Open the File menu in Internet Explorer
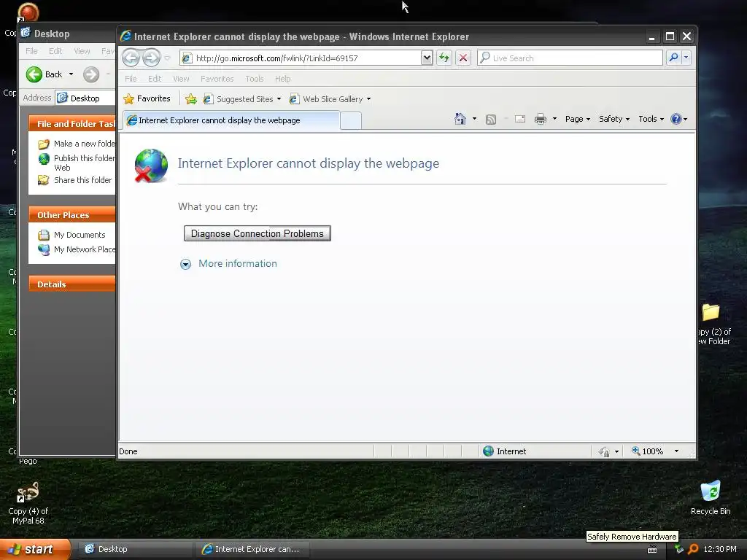The image size is (747, 560). [131, 79]
